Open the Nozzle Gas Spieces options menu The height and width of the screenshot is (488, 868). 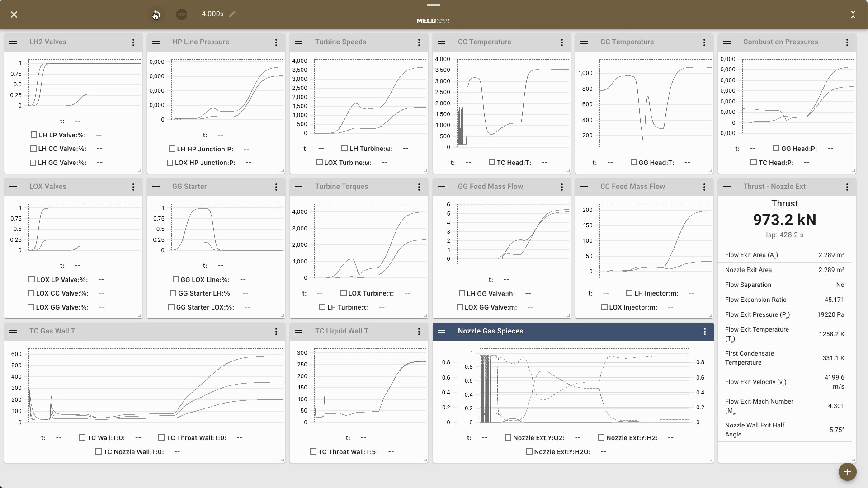pyautogui.click(x=704, y=332)
